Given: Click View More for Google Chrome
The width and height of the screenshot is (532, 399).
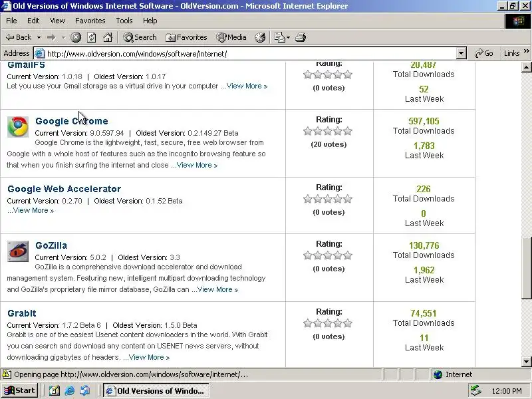Looking at the screenshot, I should 197,165.
